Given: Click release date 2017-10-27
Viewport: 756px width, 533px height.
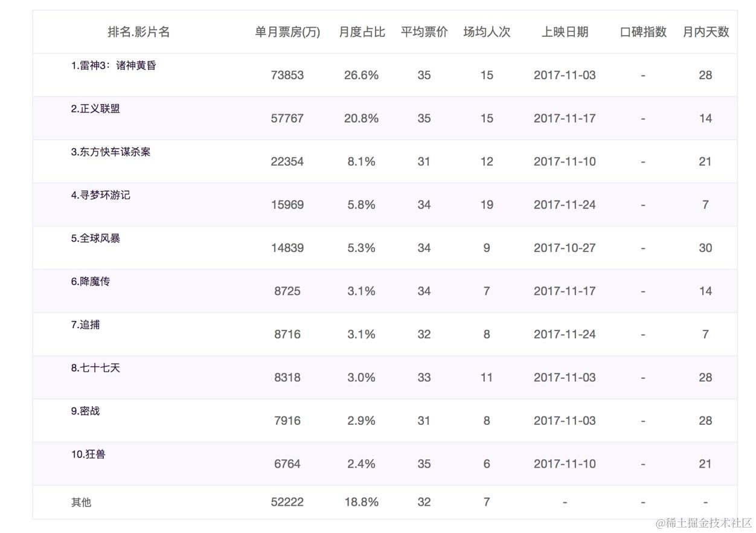Looking at the screenshot, I should pyautogui.click(x=565, y=248).
